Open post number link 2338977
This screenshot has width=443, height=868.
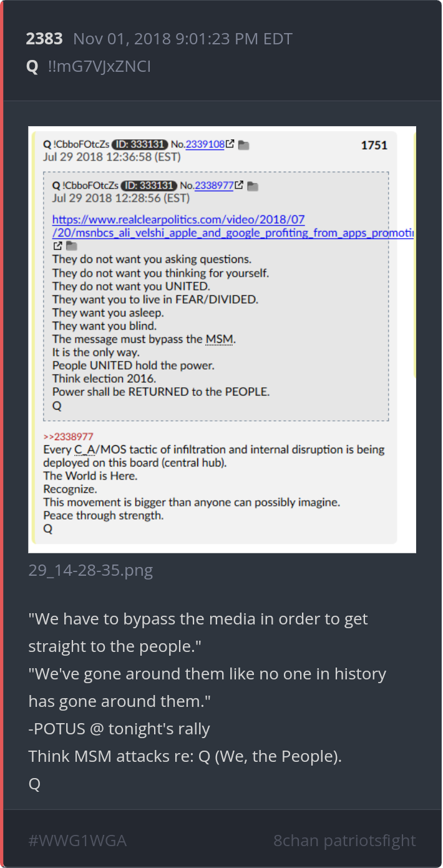coord(214,185)
